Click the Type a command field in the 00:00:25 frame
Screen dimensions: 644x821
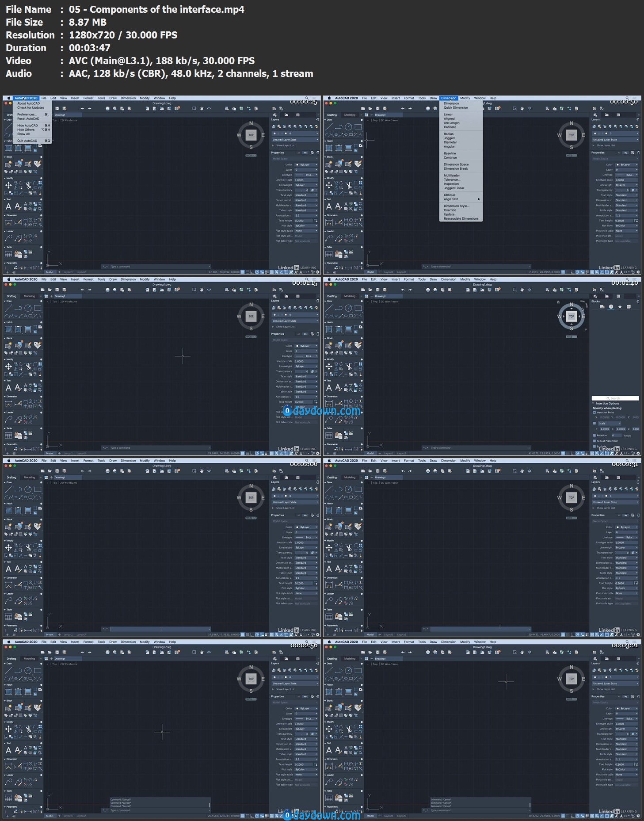159,267
